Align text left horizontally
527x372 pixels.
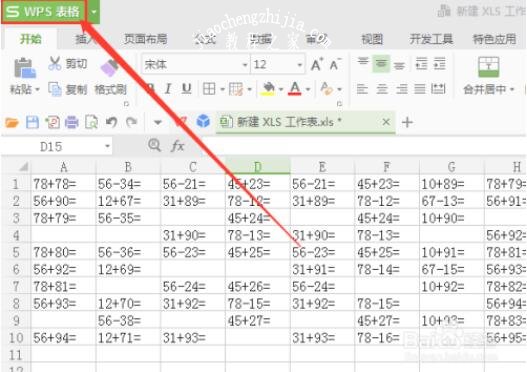[362, 89]
